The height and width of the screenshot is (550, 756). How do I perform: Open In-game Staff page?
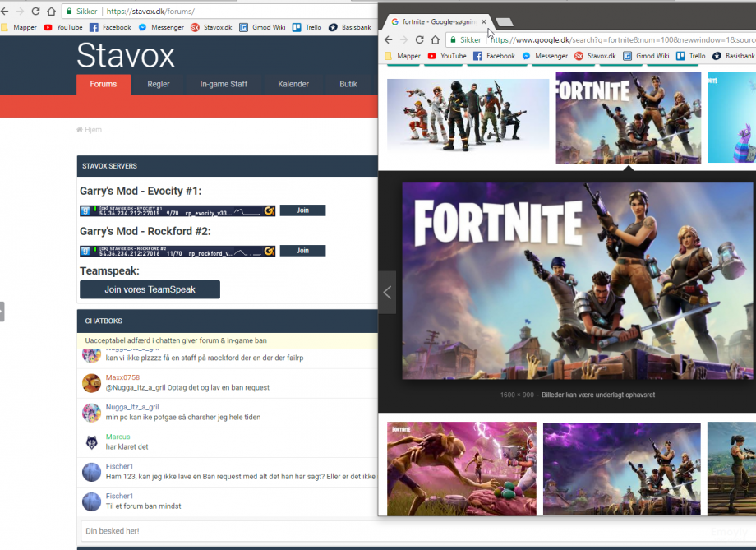point(224,84)
